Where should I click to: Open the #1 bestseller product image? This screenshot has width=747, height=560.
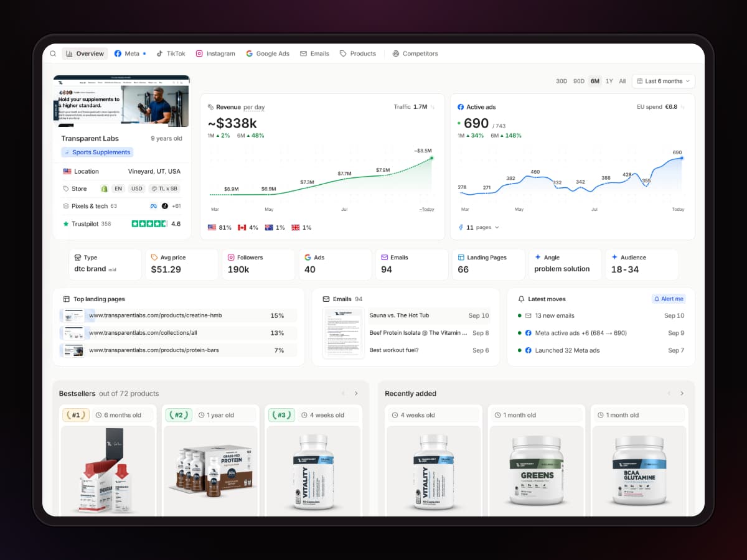(x=108, y=471)
